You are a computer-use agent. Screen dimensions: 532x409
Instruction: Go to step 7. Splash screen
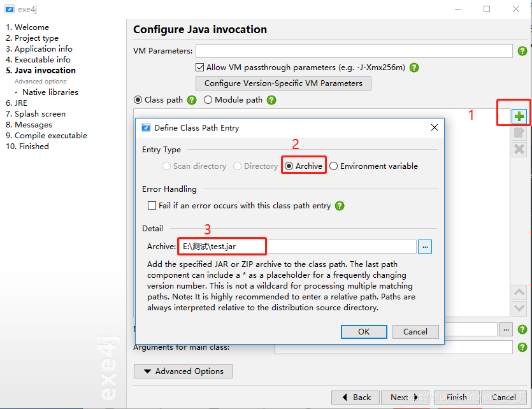pos(36,114)
